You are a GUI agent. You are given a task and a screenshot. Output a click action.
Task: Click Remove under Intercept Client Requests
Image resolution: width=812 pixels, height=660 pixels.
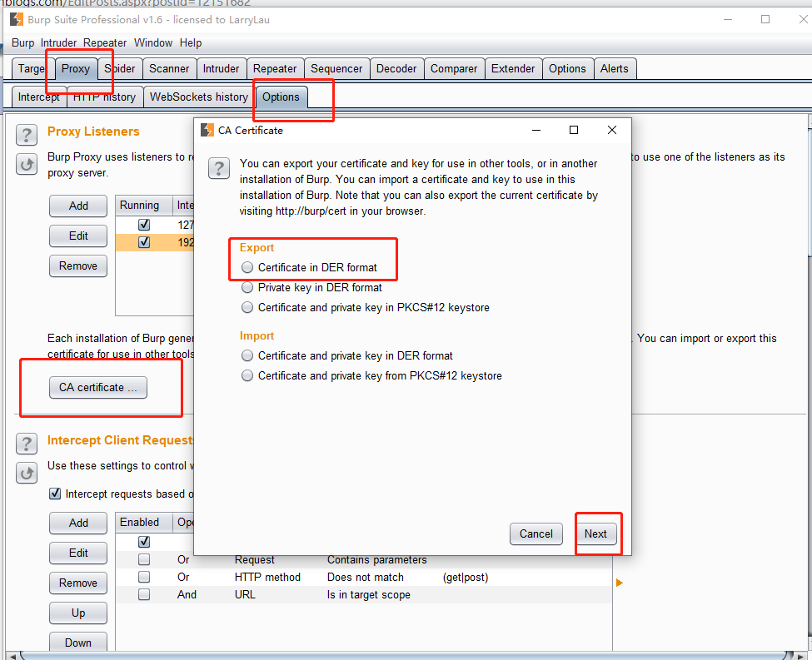point(78,583)
